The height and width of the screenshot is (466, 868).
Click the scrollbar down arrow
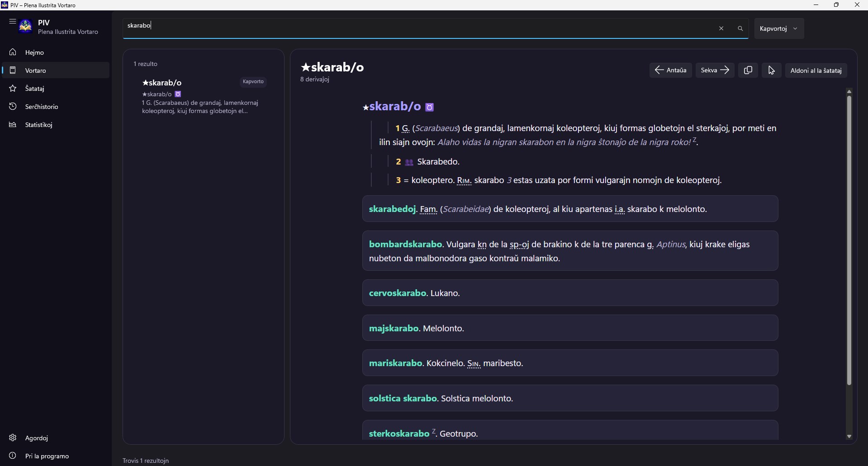(x=849, y=436)
